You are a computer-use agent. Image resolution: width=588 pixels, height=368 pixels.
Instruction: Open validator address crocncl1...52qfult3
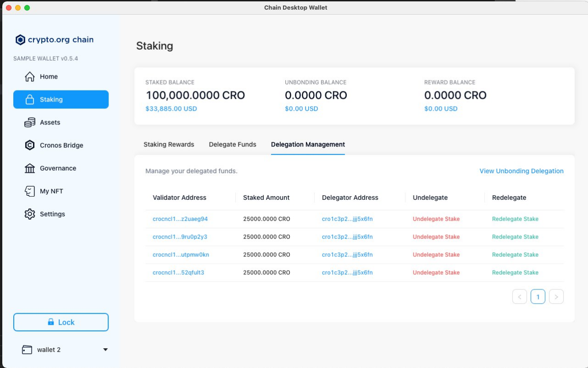click(x=178, y=272)
